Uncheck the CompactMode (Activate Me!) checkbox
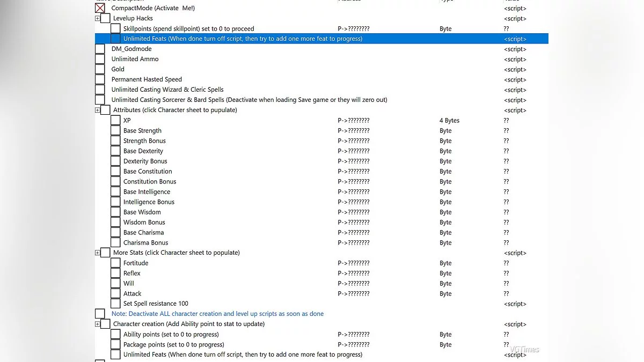Screen dimensions: 644x362 (x=100, y=8)
